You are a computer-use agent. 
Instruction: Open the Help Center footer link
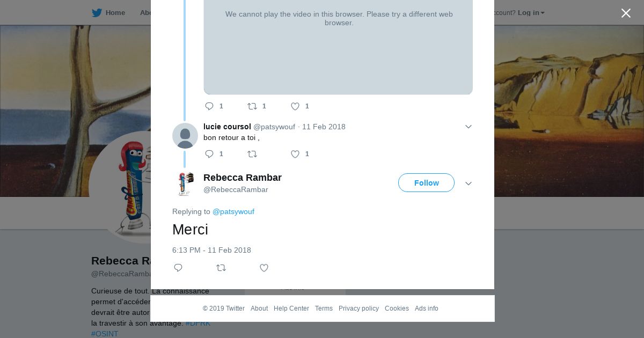tap(291, 308)
